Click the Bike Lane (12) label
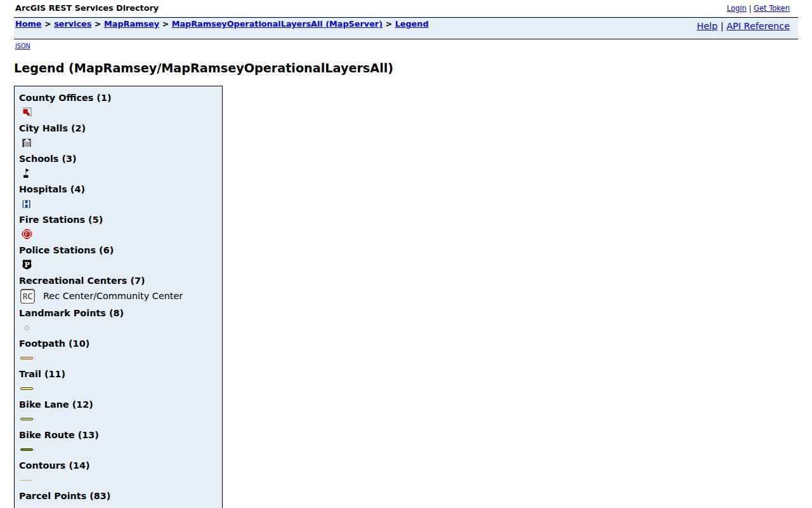The width and height of the screenshot is (812, 508). tap(56, 404)
